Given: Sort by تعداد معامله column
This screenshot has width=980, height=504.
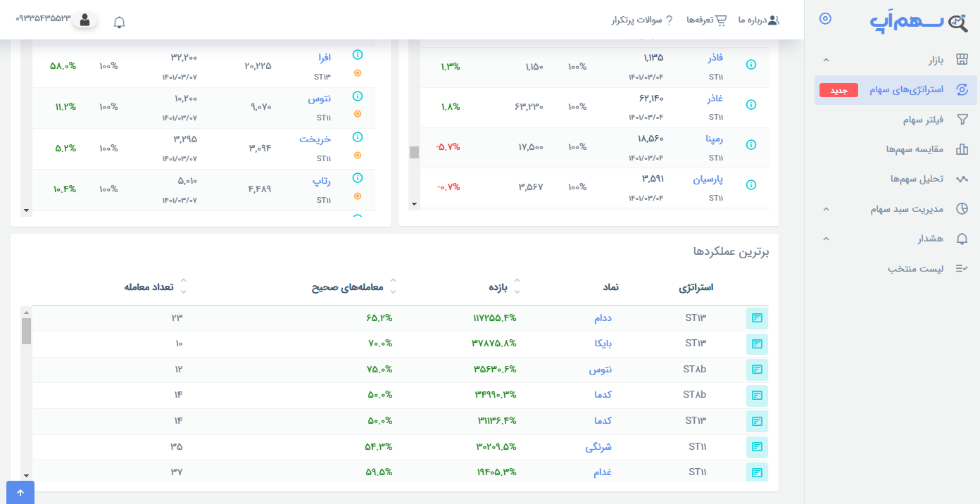Looking at the screenshot, I should (x=184, y=287).
